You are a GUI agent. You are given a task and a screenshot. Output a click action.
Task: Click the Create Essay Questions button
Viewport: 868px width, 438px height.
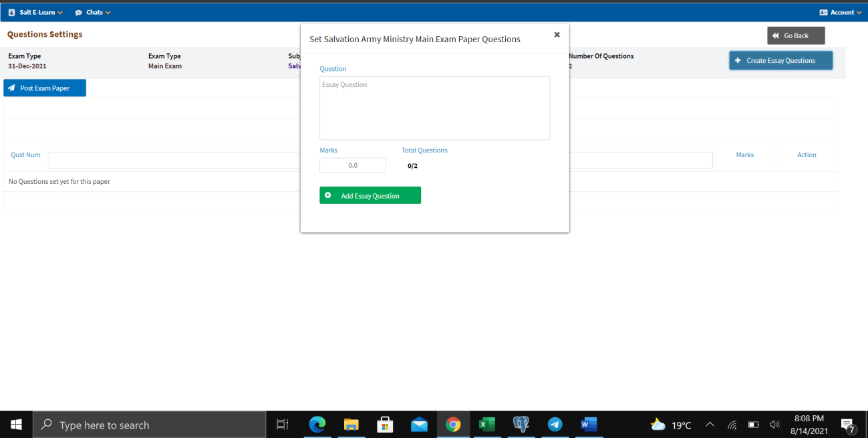pyautogui.click(x=780, y=60)
